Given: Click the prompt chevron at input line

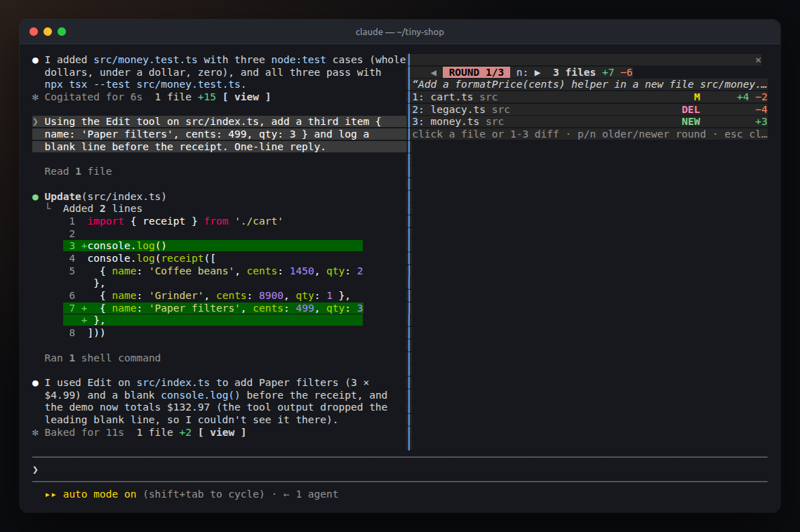Looking at the screenshot, I should click(x=35, y=470).
